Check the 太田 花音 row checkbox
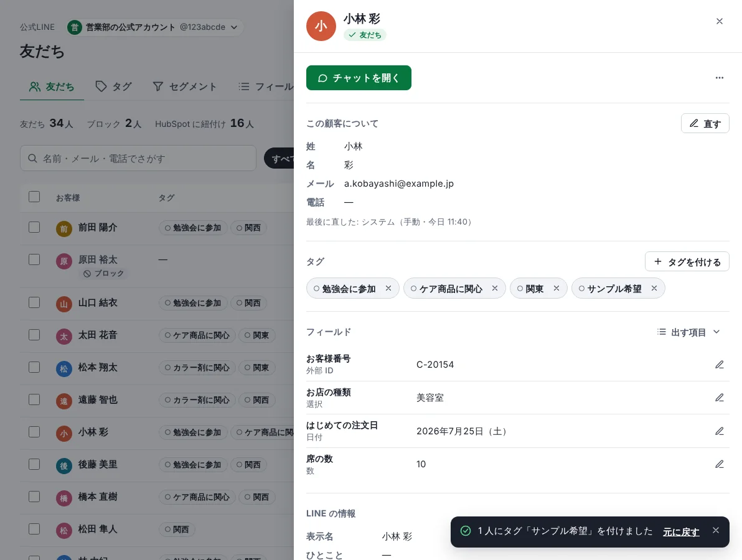Viewport: 742px width, 560px height. point(34,335)
